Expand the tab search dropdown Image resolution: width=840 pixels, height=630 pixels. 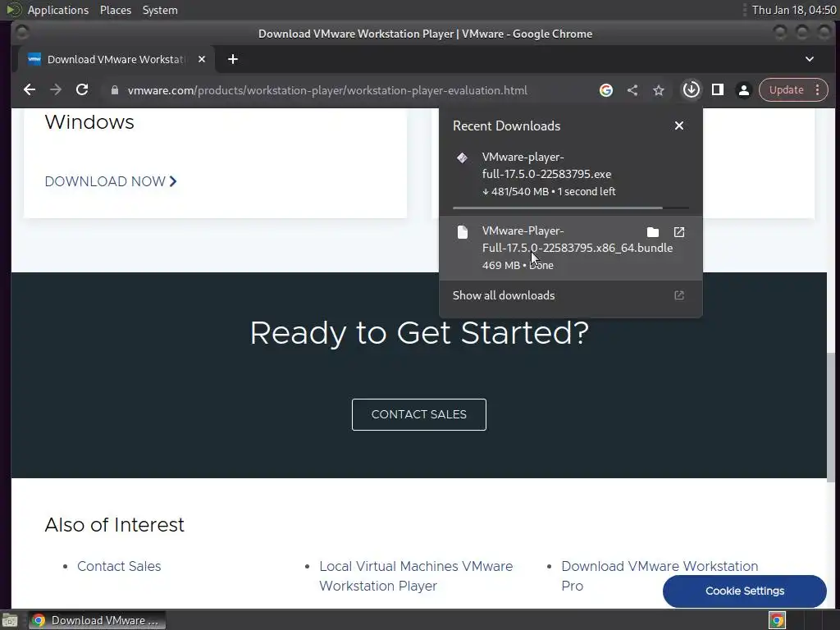click(x=810, y=59)
